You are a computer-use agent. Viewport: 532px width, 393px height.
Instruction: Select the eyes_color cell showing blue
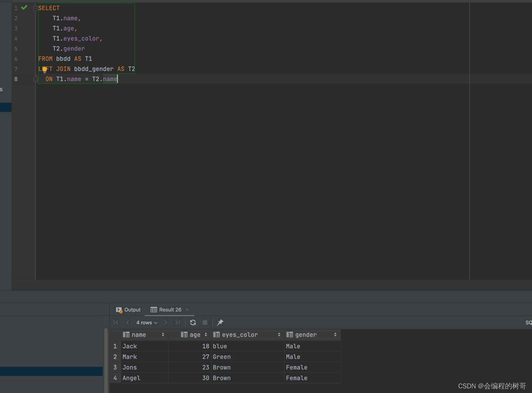pyautogui.click(x=248, y=346)
